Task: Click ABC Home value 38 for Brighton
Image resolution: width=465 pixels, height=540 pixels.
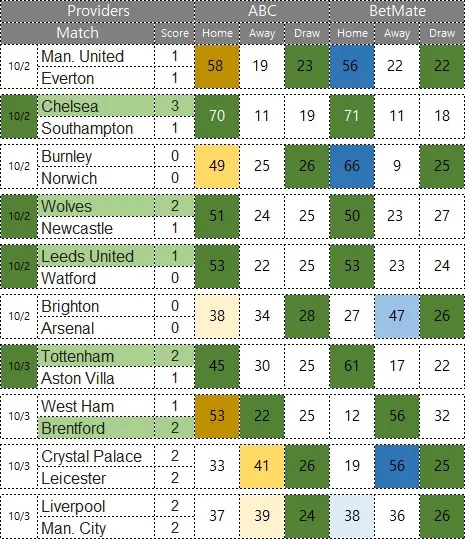Action: tap(217, 316)
